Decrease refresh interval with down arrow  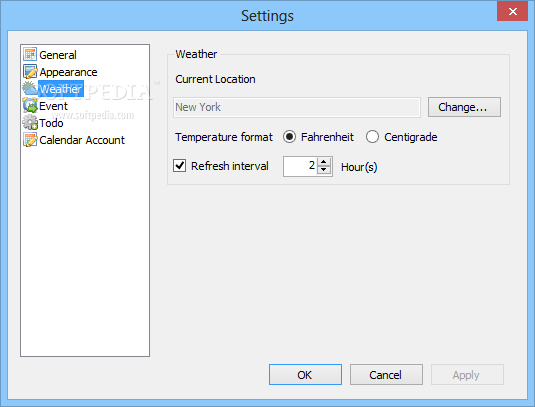(x=323, y=170)
